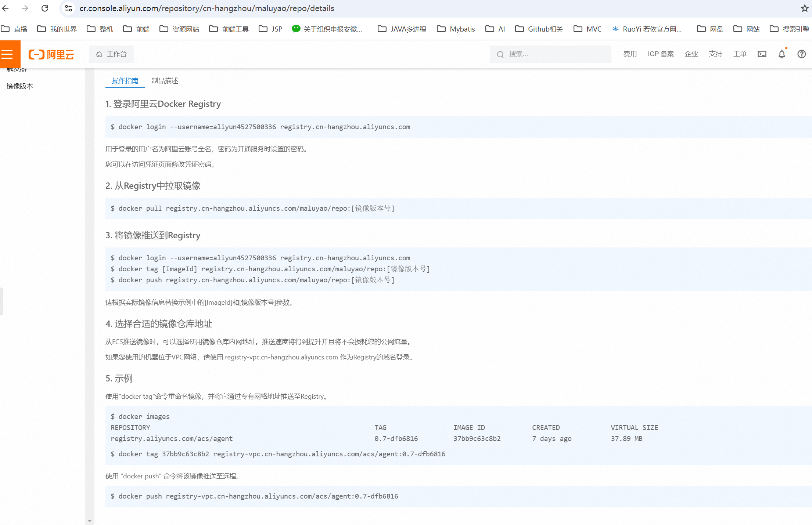
Task: Switch to the 操作指南 tab
Action: click(125, 81)
